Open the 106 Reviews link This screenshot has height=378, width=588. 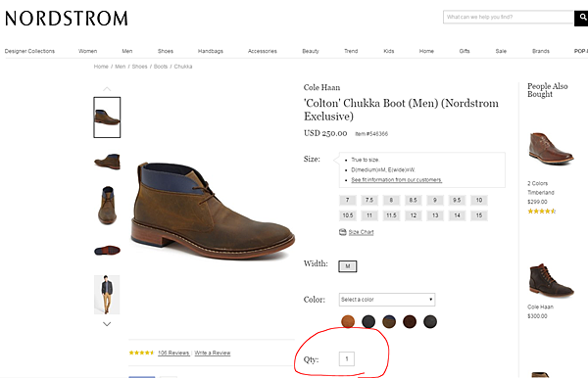(x=173, y=353)
